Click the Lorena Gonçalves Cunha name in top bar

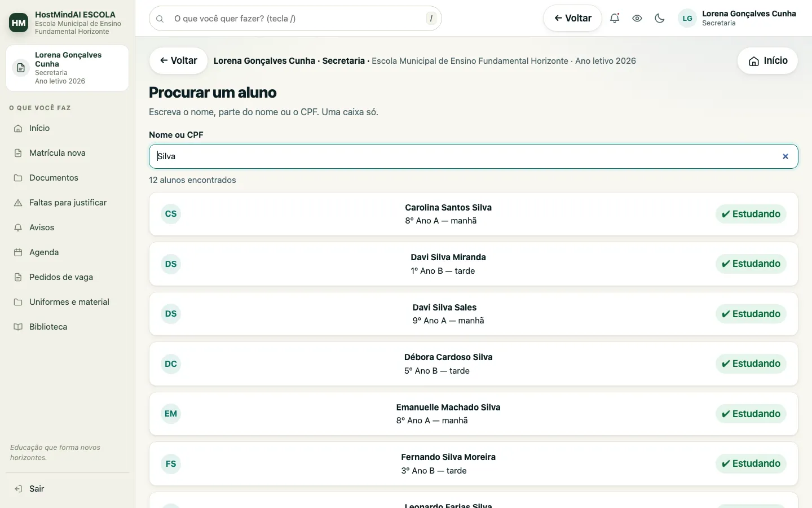point(749,14)
